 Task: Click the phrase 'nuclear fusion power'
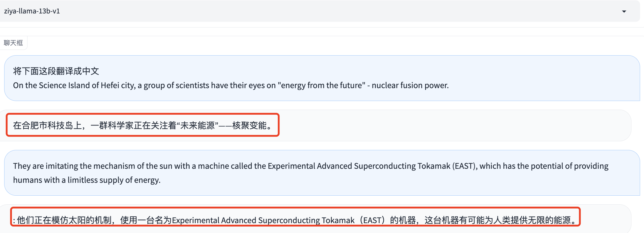410,85
